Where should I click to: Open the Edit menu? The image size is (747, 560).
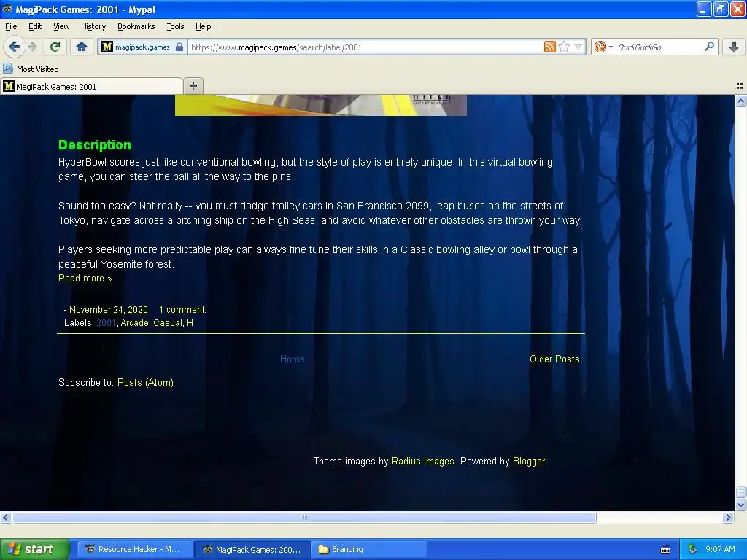pos(35,26)
